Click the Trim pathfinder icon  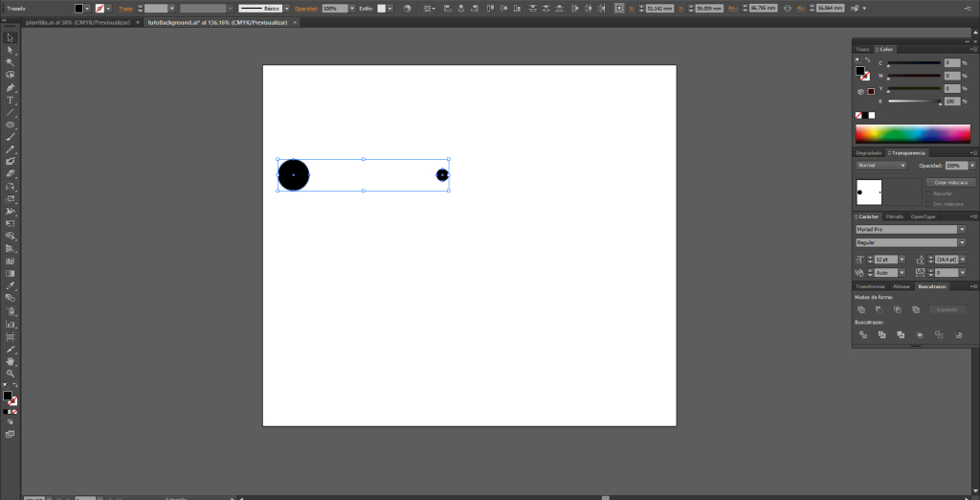click(881, 335)
